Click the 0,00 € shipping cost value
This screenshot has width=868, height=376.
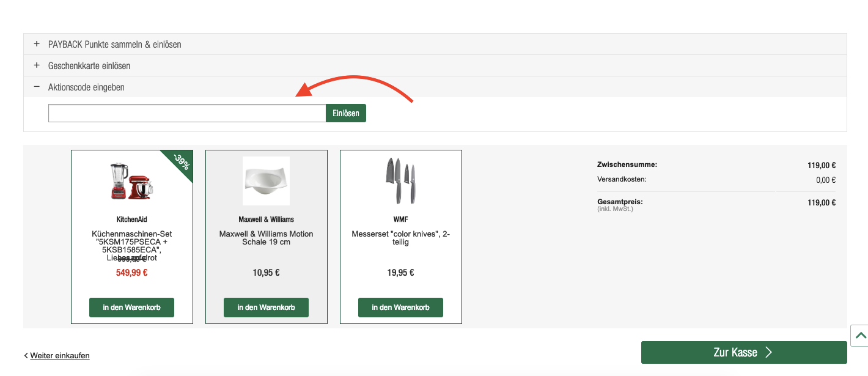pos(826,180)
